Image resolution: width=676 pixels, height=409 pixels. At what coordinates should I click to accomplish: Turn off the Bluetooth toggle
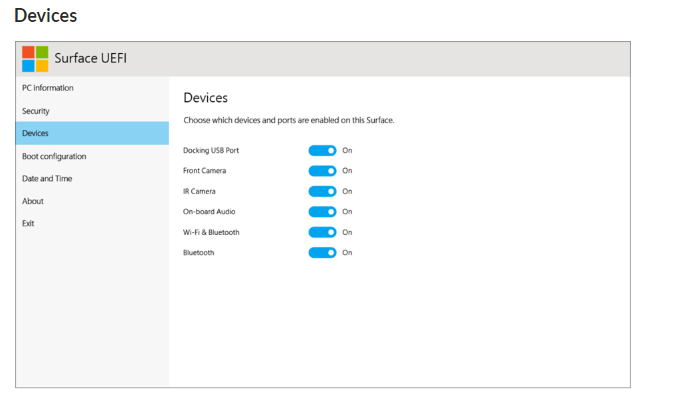322,253
